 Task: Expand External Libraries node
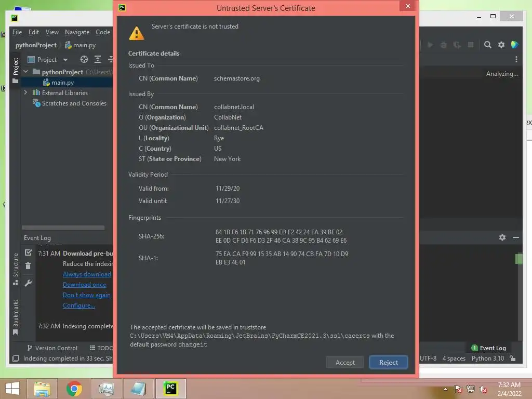click(x=25, y=92)
